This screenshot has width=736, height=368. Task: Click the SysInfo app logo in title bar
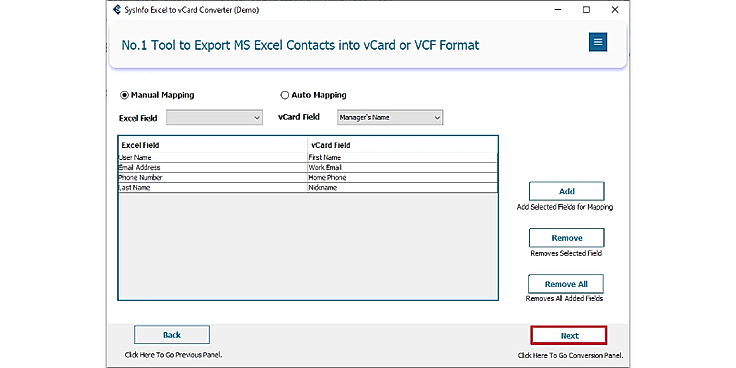click(117, 9)
